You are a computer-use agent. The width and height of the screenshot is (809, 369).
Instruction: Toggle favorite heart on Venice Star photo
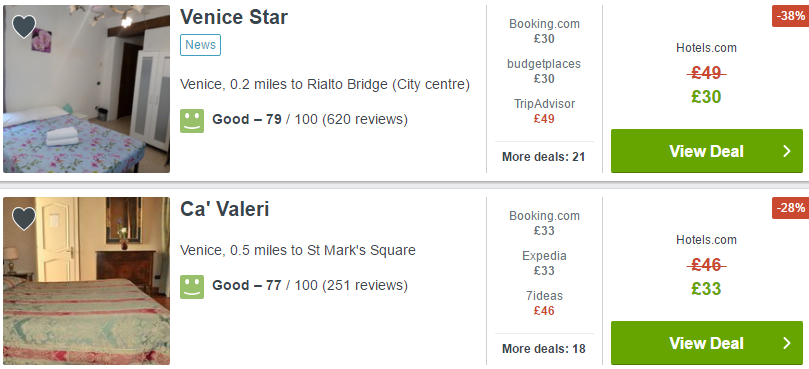24,26
